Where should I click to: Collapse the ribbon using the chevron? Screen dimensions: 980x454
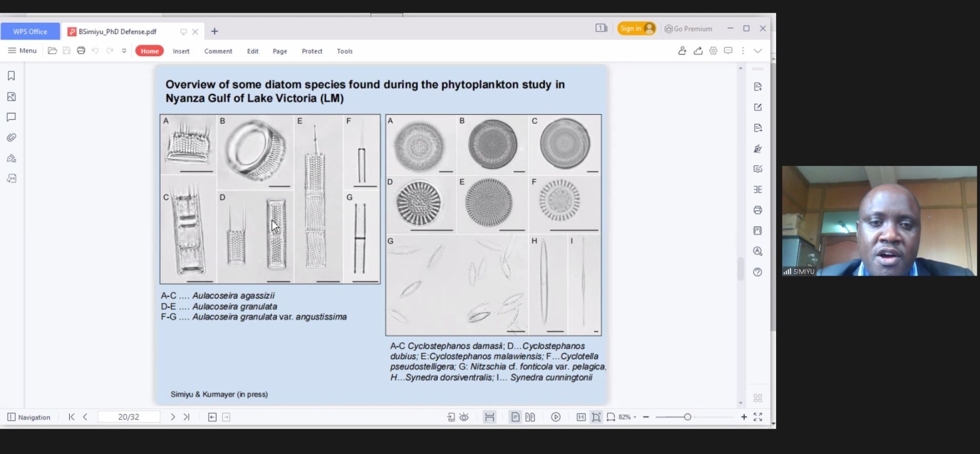[758, 51]
